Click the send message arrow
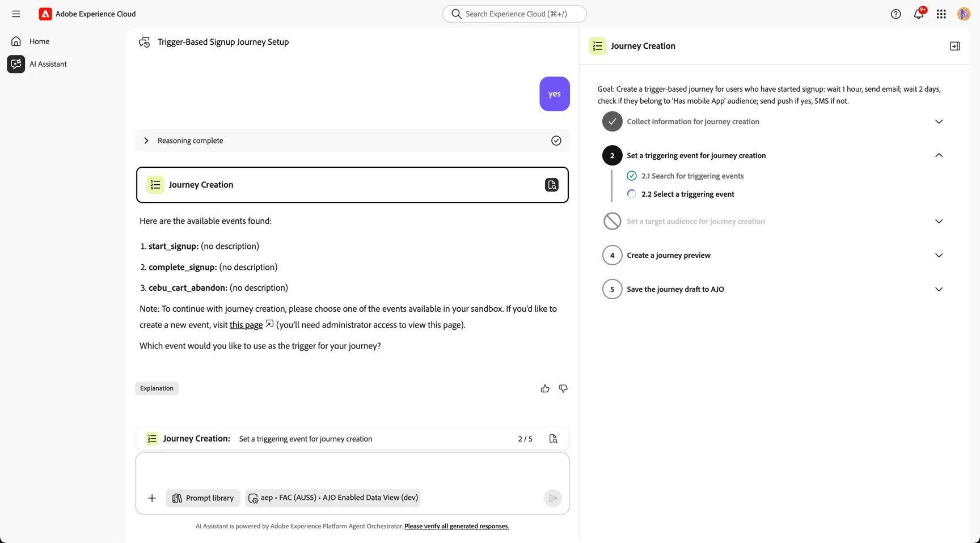 [552, 498]
